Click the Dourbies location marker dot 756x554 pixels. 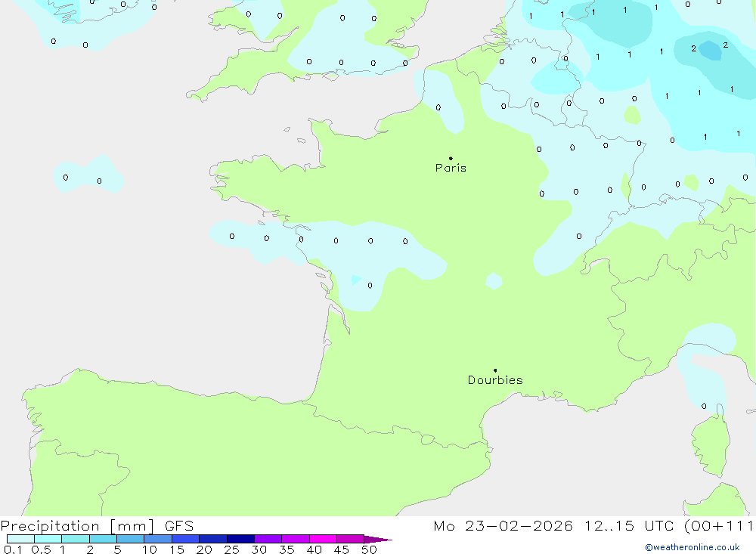coord(495,370)
